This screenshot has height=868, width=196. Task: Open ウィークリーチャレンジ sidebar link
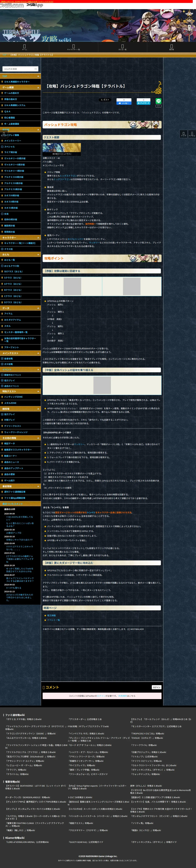pos(16,432)
